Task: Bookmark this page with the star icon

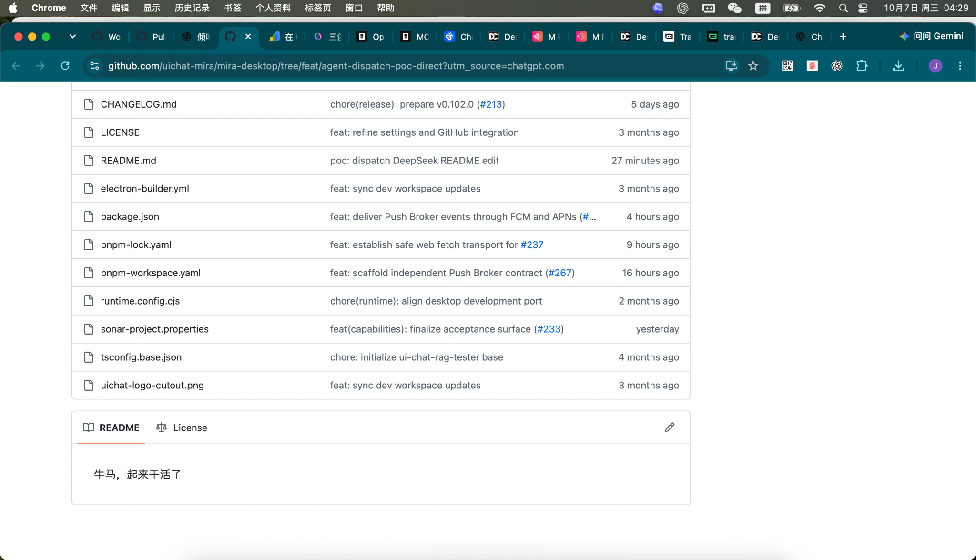Action: [753, 66]
